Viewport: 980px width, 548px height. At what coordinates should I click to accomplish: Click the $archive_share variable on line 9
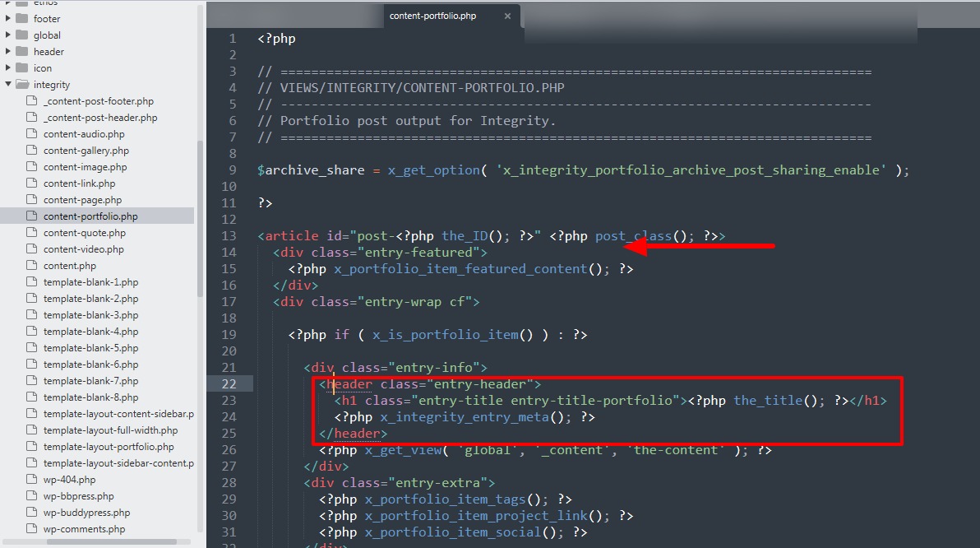click(x=311, y=170)
